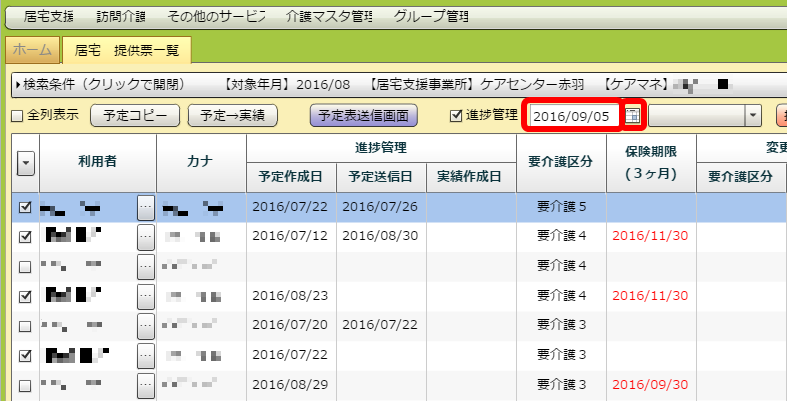The width and height of the screenshot is (787, 401).
Task: Click the 予定→実績 button
Action: click(x=232, y=116)
